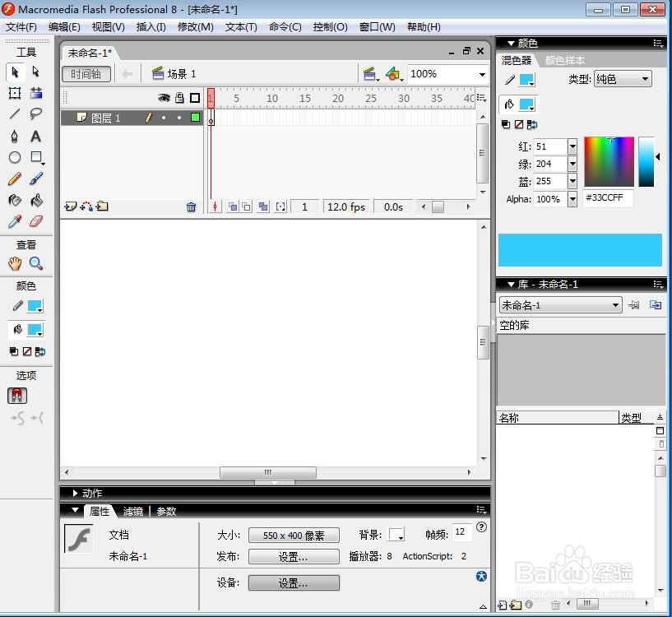Click the 发布 设置... button
672x617 pixels.
click(294, 557)
